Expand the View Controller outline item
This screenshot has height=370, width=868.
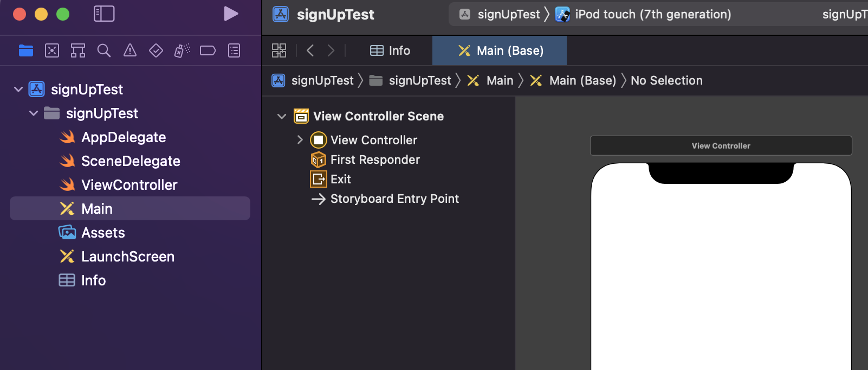[x=300, y=140]
